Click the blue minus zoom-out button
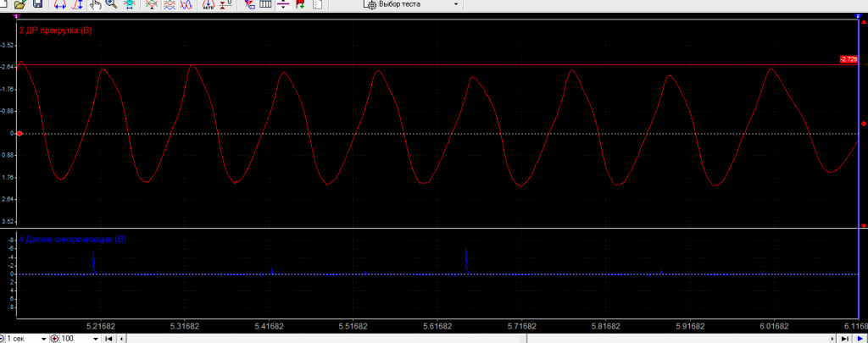This screenshot has width=868, height=343. point(2,339)
